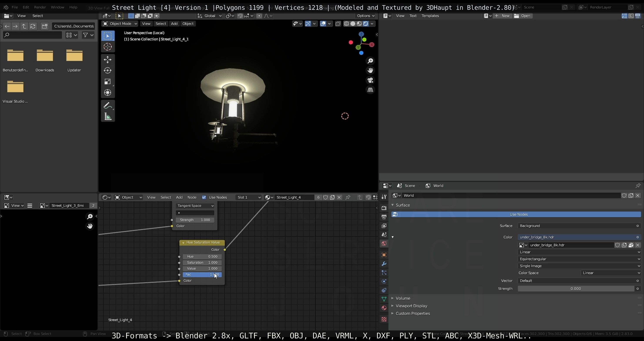Toggle viewport overlays display
Screen dimensions: 644x341
point(323,23)
